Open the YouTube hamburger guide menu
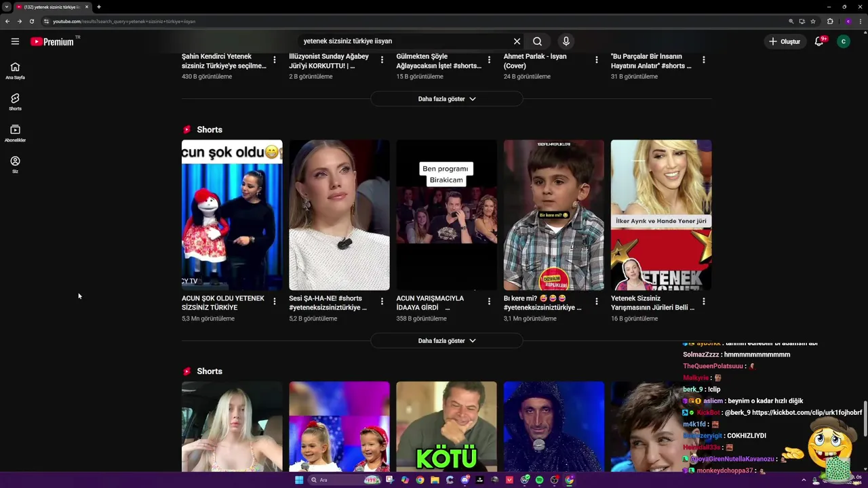868x488 pixels. 15,41
